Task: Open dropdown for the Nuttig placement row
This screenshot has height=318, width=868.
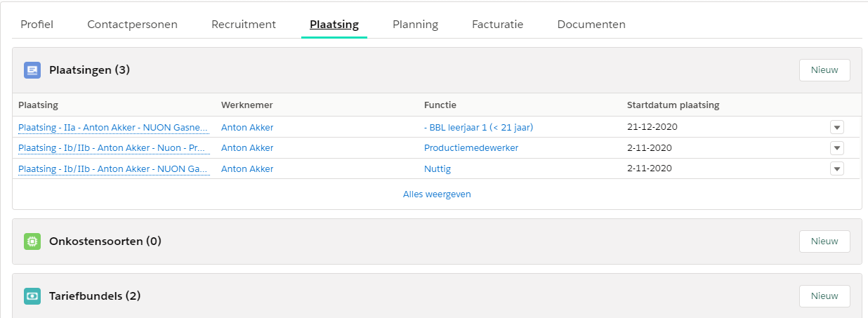Action: (x=836, y=168)
